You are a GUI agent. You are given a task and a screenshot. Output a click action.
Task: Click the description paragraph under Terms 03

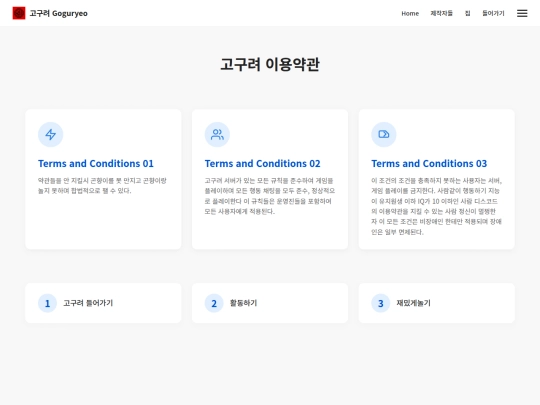(437, 206)
